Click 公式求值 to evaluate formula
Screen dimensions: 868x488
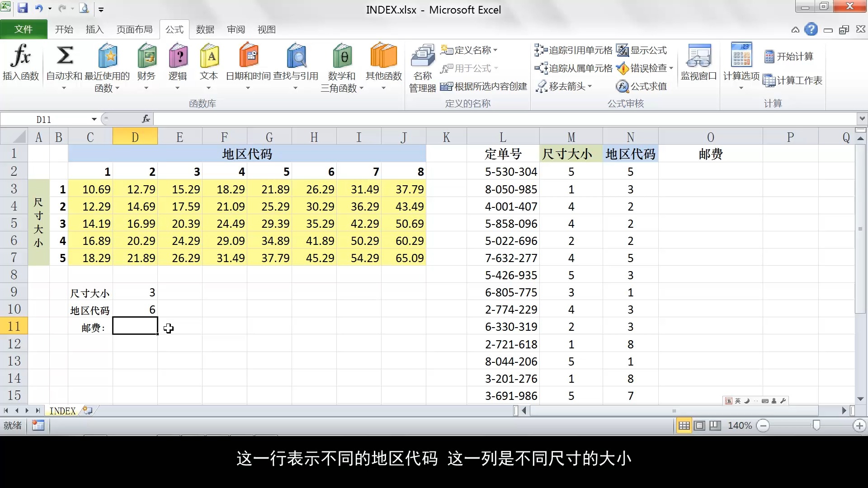tap(642, 86)
